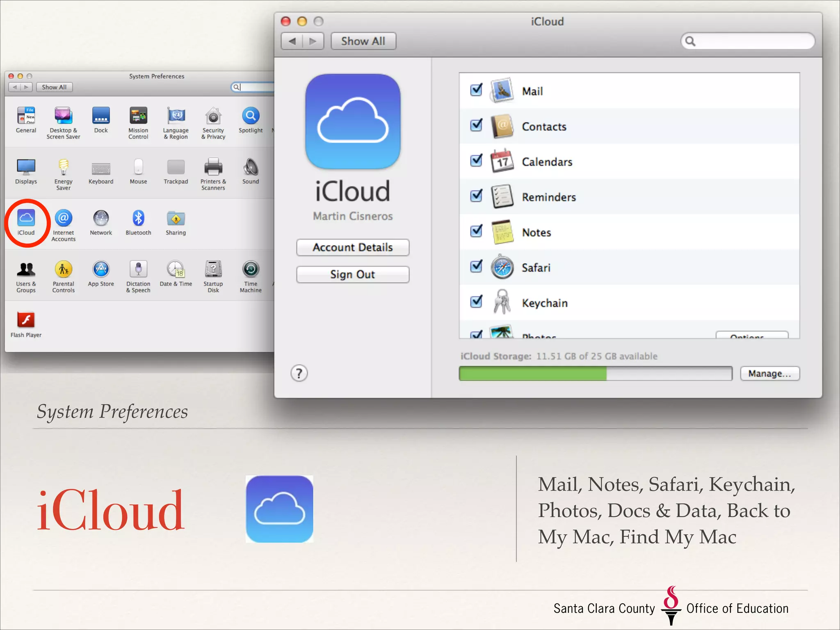Go forward in System Preferences window toolbar
Viewport: 840px width, 630px height.
point(26,87)
